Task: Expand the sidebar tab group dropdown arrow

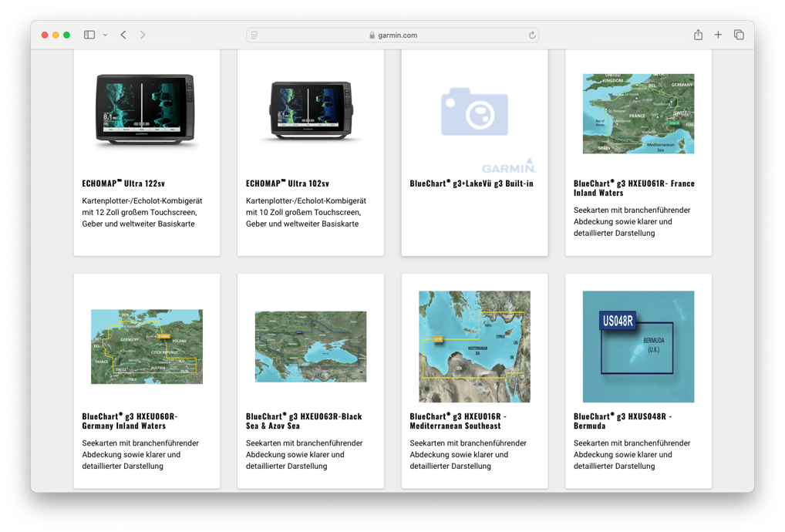Action: point(105,35)
